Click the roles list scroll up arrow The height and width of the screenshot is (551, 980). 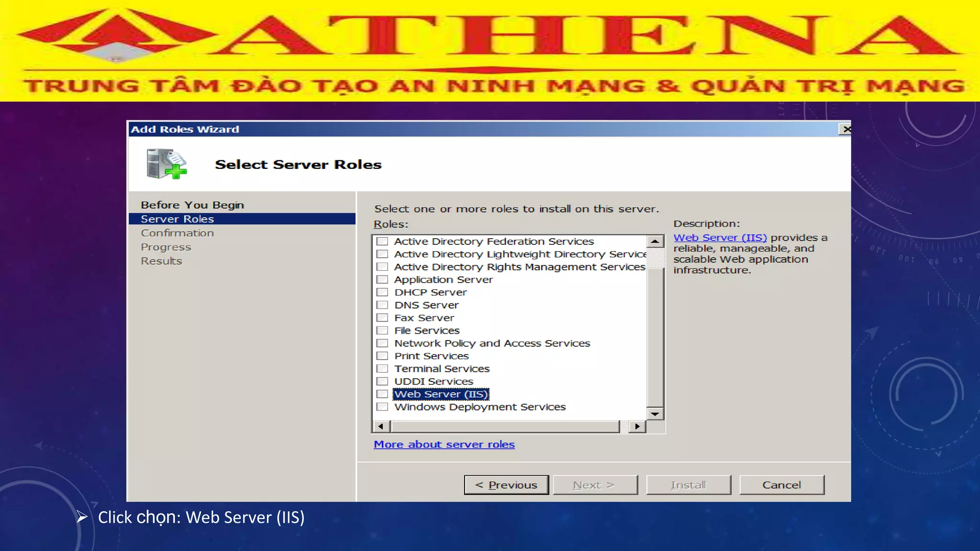655,242
